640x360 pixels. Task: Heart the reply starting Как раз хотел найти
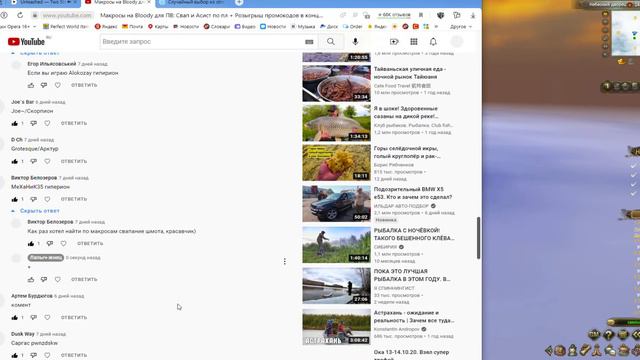63,243
